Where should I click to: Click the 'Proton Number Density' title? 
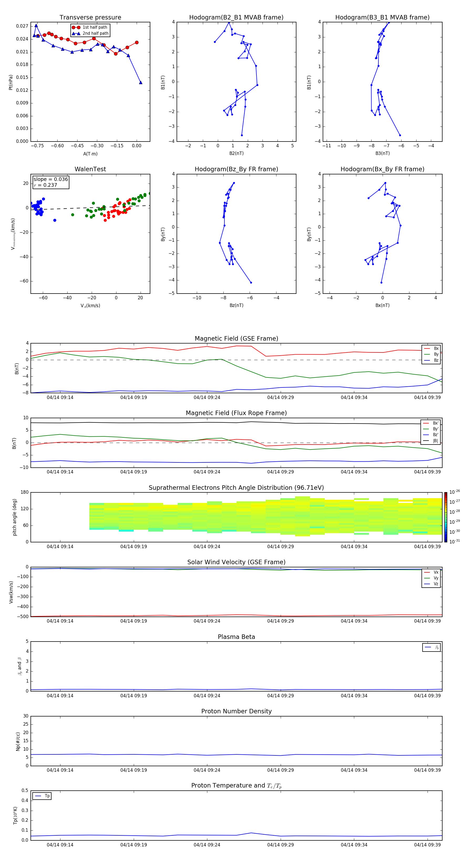[x=236, y=711]
